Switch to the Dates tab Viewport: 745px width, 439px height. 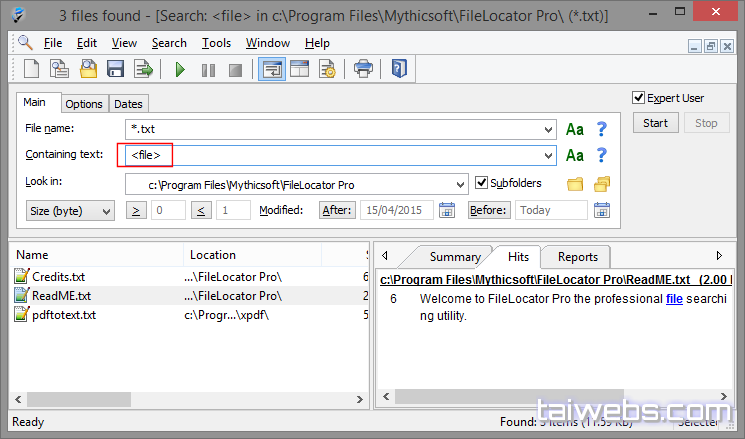(128, 104)
